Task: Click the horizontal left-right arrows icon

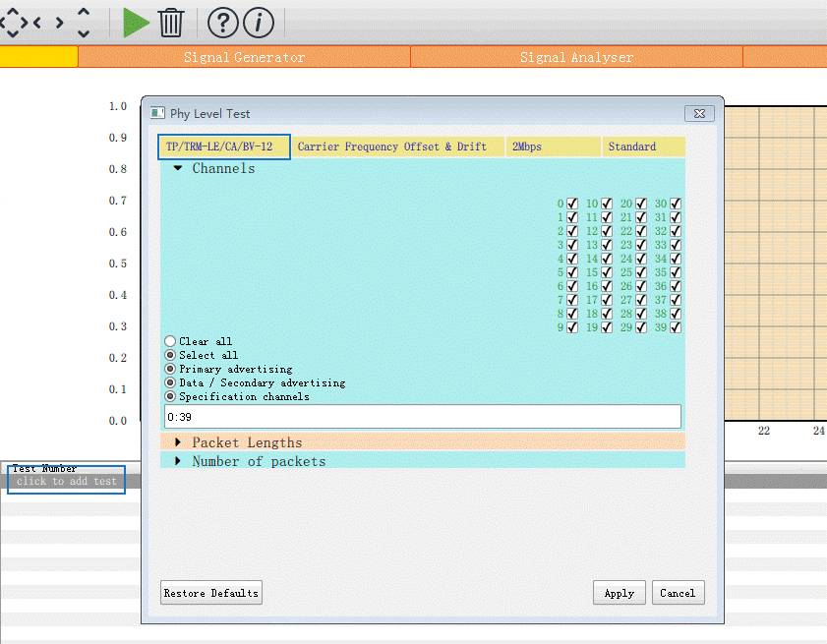Action: (49, 22)
